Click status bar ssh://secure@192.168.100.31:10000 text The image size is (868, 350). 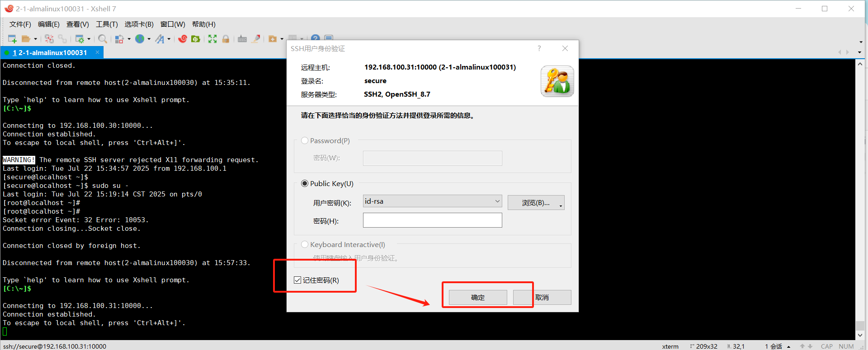[x=55, y=346]
